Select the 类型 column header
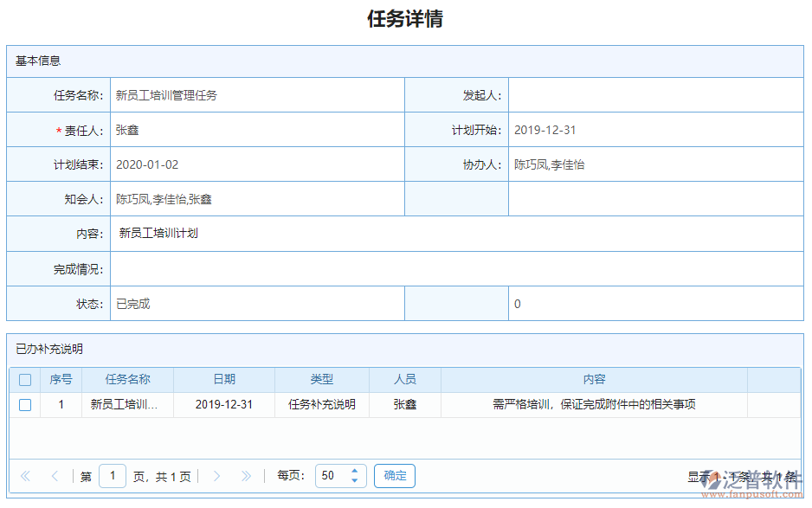The height and width of the screenshot is (508, 812). tap(321, 379)
